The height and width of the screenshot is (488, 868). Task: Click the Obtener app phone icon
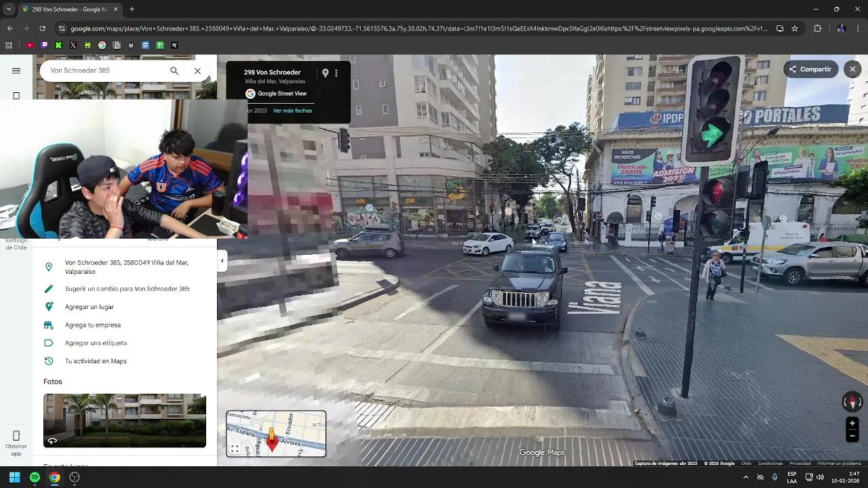[x=16, y=436]
